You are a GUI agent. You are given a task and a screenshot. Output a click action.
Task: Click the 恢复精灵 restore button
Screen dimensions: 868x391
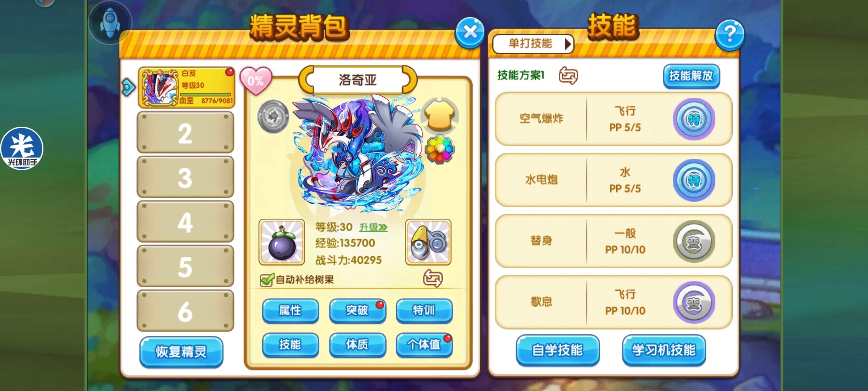click(x=181, y=352)
